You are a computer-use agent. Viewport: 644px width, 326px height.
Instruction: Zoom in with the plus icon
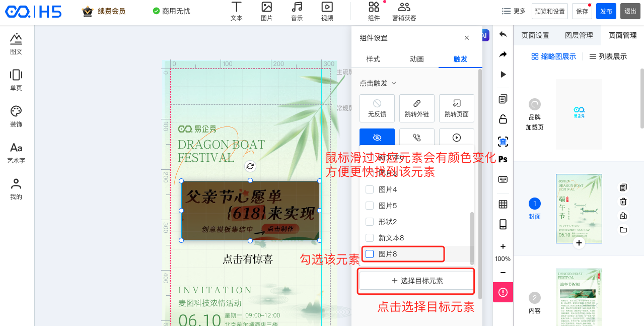click(x=503, y=246)
